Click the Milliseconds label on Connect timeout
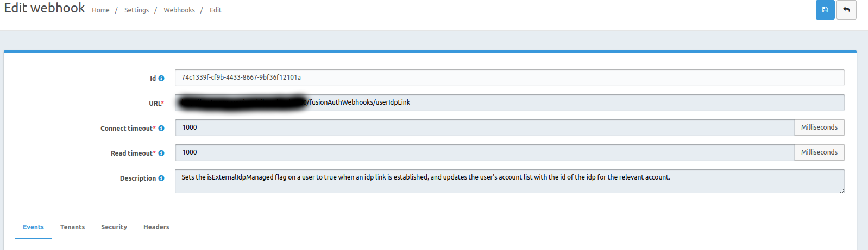This screenshot has height=250, width=868. click(819, 127)
